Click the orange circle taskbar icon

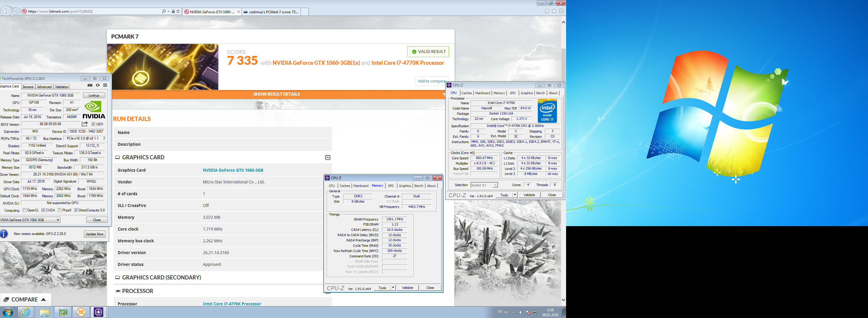coord(81,312)
